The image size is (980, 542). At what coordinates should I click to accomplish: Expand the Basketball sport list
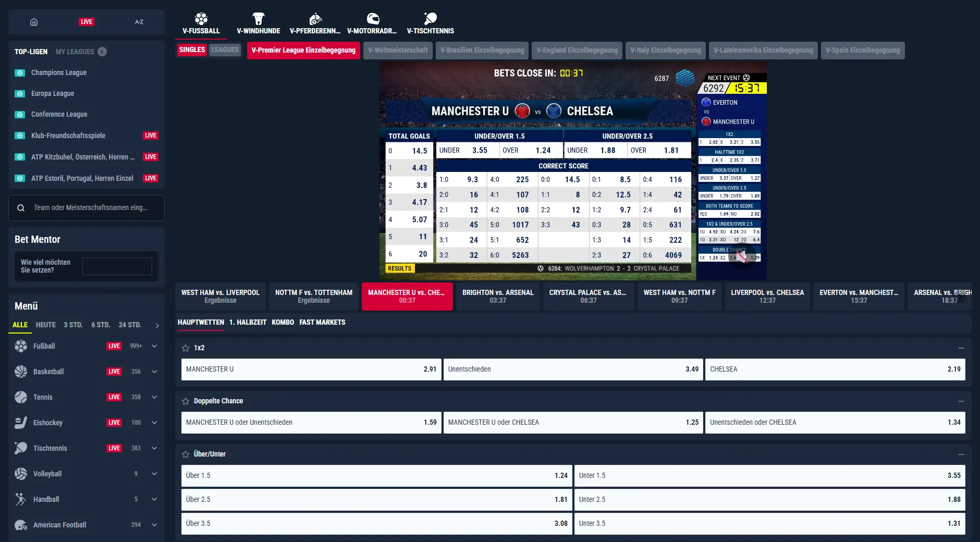click(154, 372)
